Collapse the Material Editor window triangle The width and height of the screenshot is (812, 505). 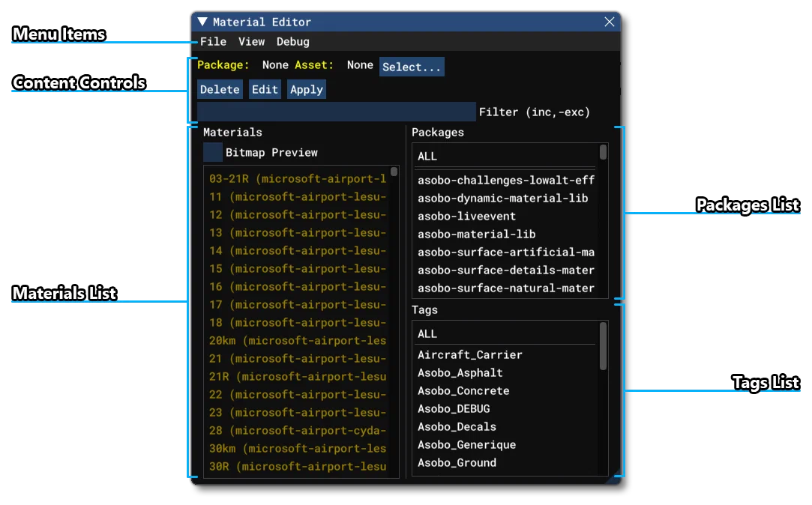point(202,22)
